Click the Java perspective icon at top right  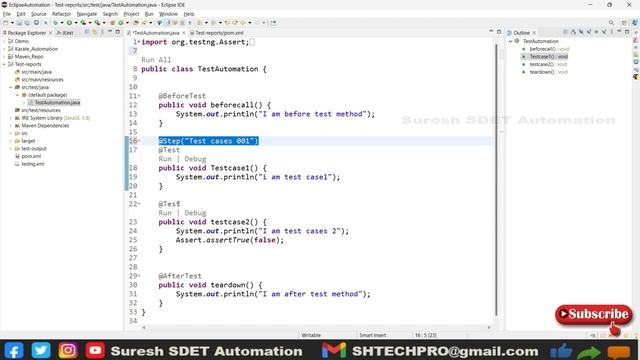(x=635, y=23)
